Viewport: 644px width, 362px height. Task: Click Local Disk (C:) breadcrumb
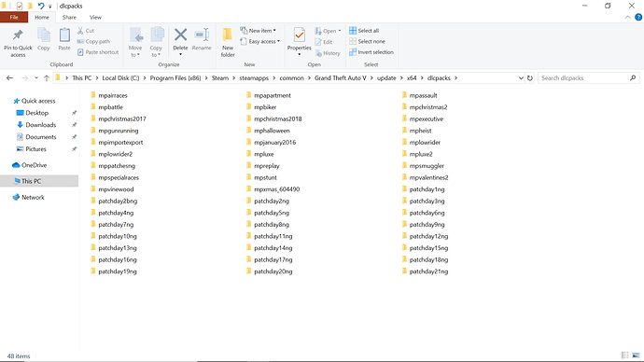click(x=120, y=78)
